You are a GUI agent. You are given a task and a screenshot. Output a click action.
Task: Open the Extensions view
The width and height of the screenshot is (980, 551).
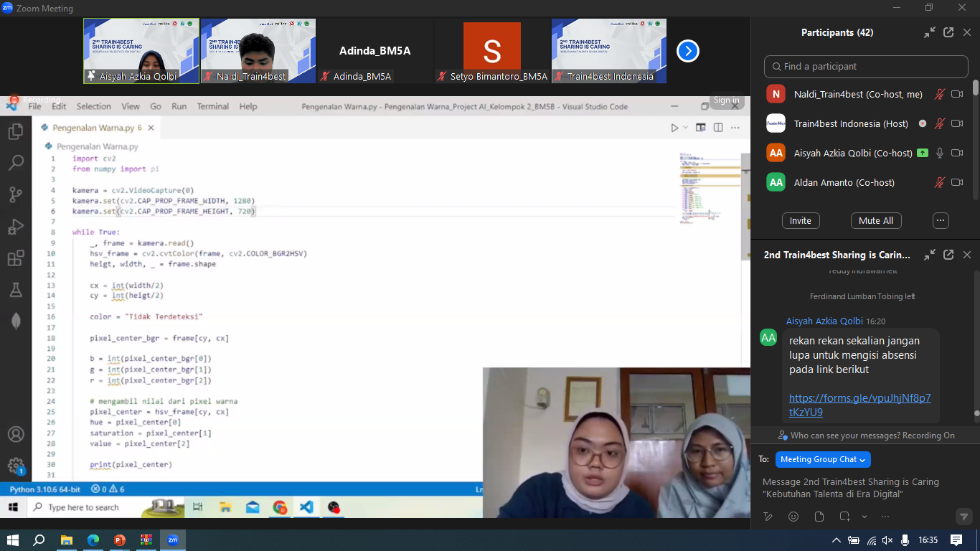tap(16, 255)
